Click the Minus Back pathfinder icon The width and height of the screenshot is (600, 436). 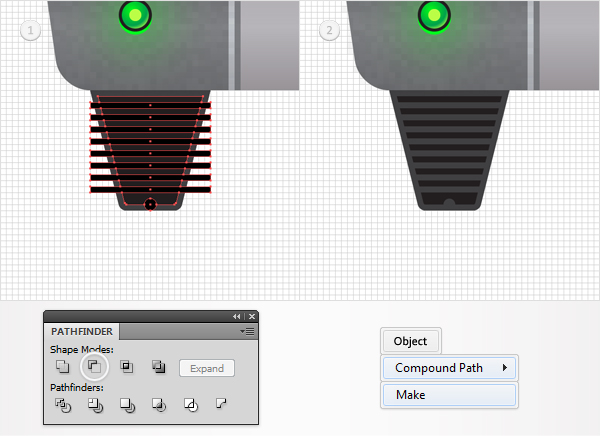221,403
